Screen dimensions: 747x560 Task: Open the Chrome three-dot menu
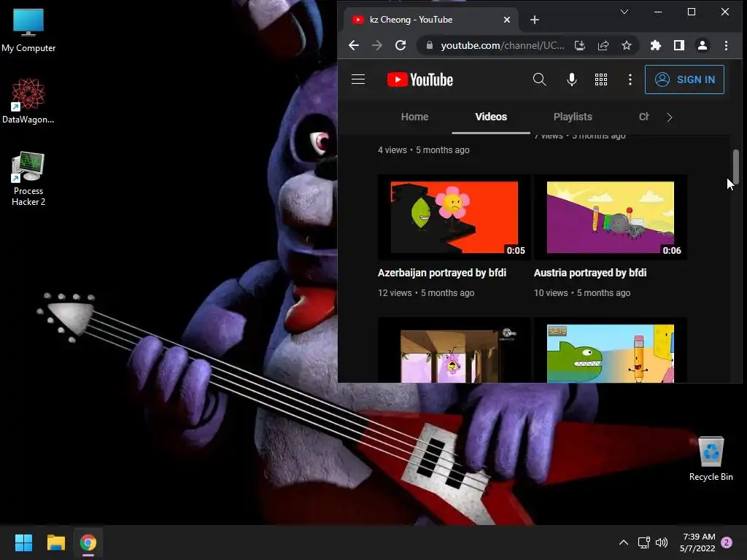(726, 45)
